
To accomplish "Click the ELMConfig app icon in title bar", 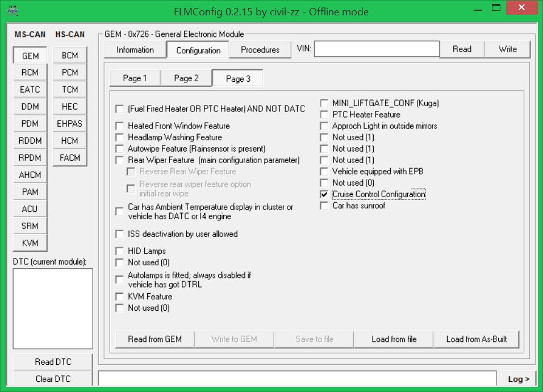I will [11, 10].
